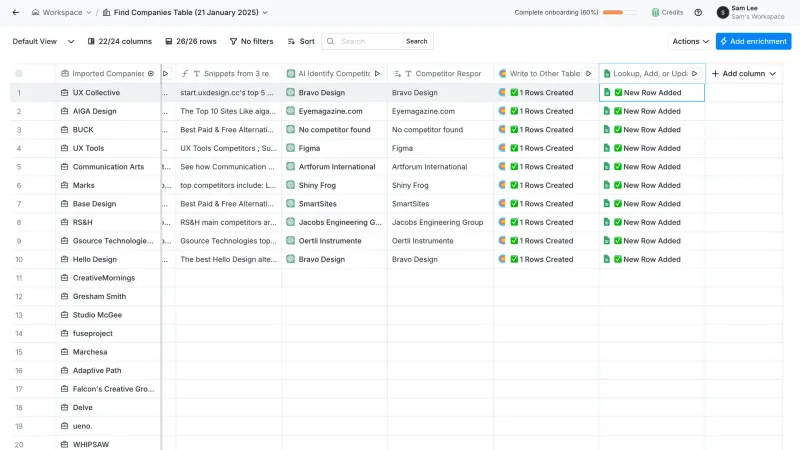Open the Sort options
Screen dimensions: 800x450
(x=301, y=41)
